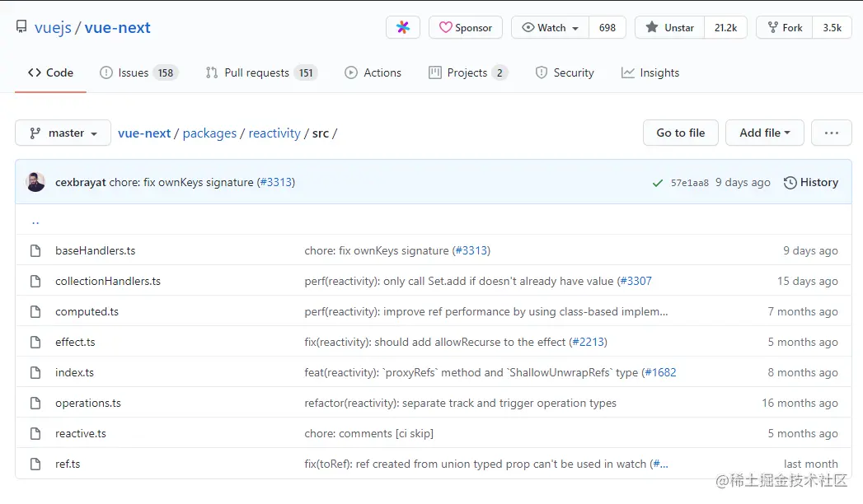Click the repository book icon beside vuejs
The height and width of the screenshot is (504, 863).
(21, 27)
